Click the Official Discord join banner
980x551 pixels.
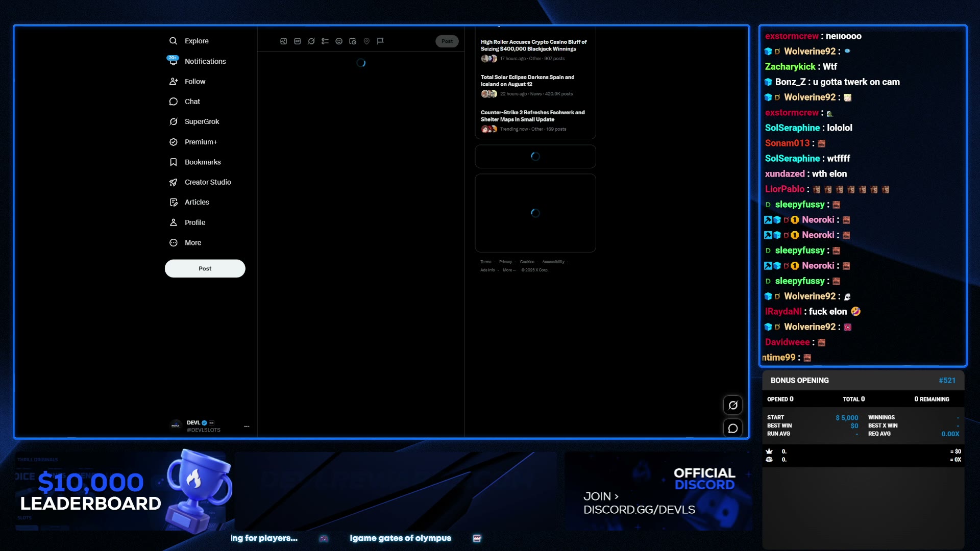click(x=658, y=491)
